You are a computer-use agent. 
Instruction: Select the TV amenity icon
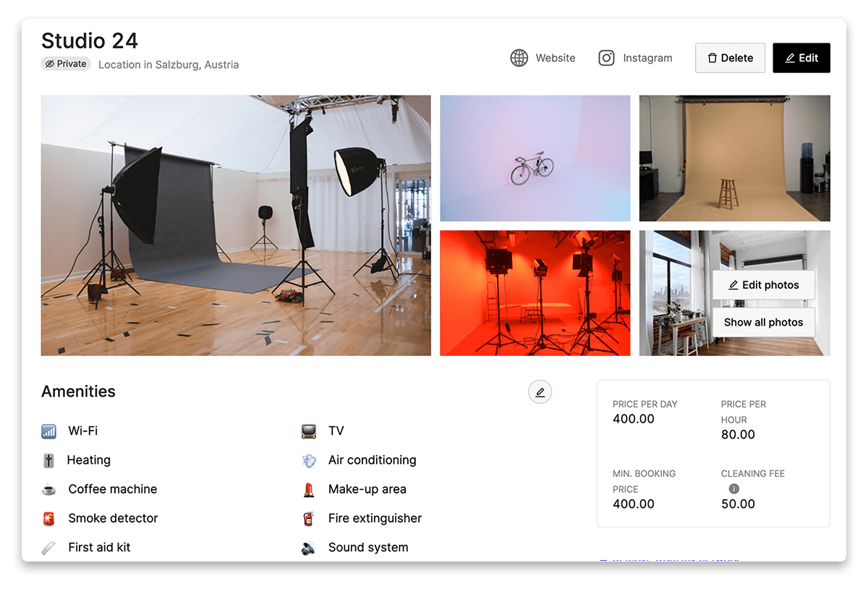click(309, 431)
